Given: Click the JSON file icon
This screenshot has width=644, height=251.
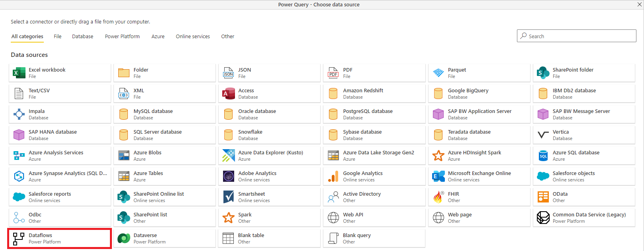Looking at the screenshot, I should click(x=228, y=73).
